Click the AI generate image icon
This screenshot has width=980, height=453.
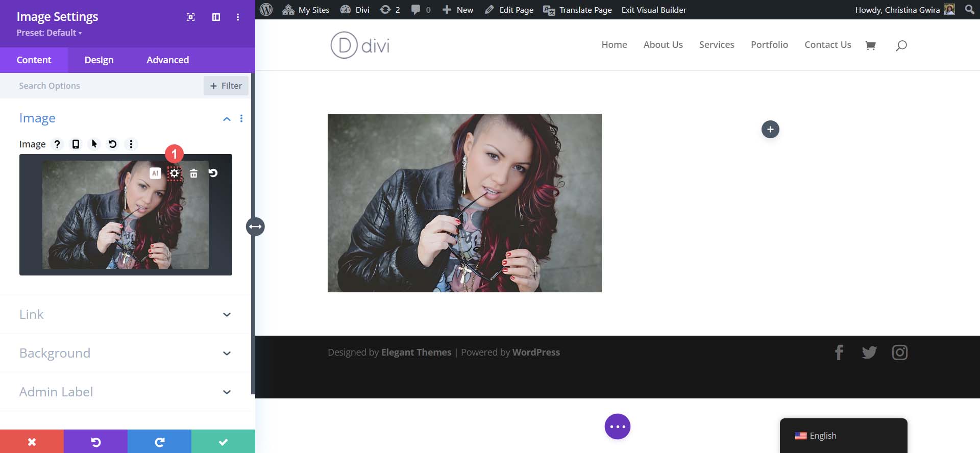pos(155,173)
